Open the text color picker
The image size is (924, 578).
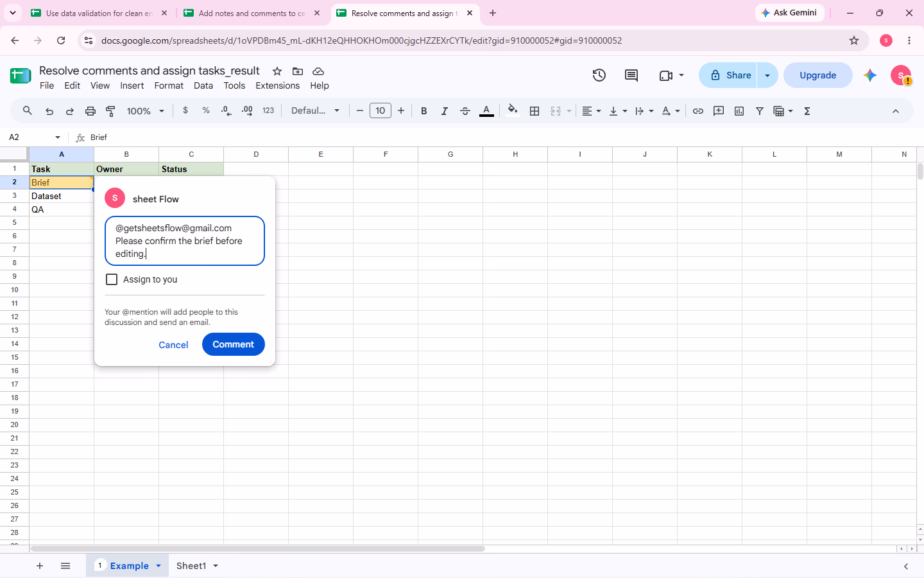(x=487, y=111)
